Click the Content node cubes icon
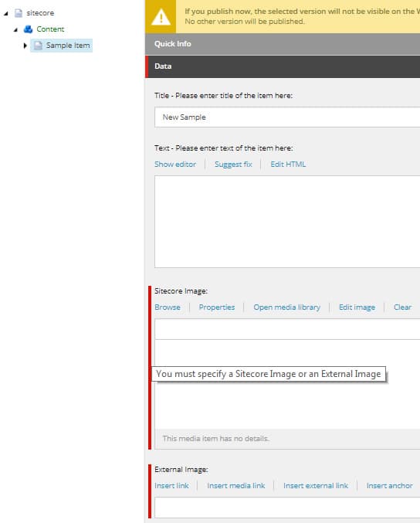This screenshot has height=523, width=420. tap(28, 29)
